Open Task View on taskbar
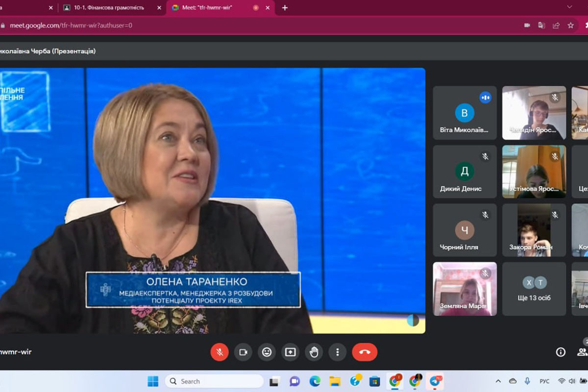Screen dimensions: 588x392 pyautogui.click(x=274, y=381)
